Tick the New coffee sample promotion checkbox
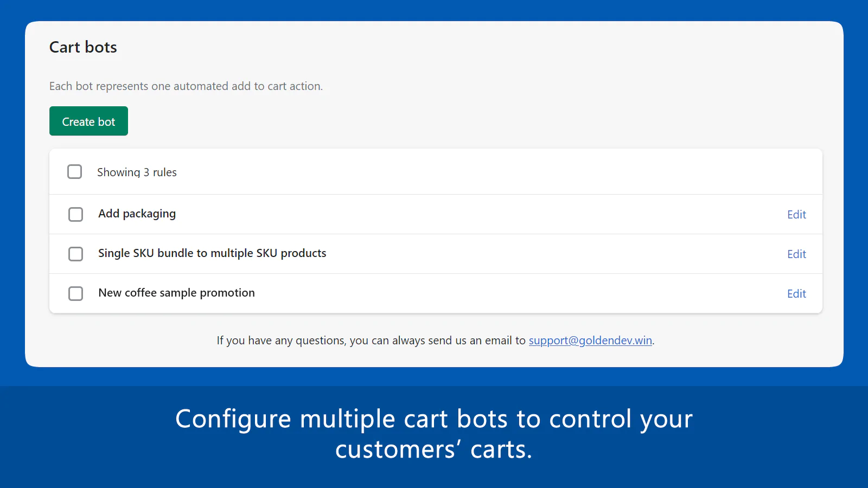The height and width of the screenshot is (488, 868). (x=75, y=293)
